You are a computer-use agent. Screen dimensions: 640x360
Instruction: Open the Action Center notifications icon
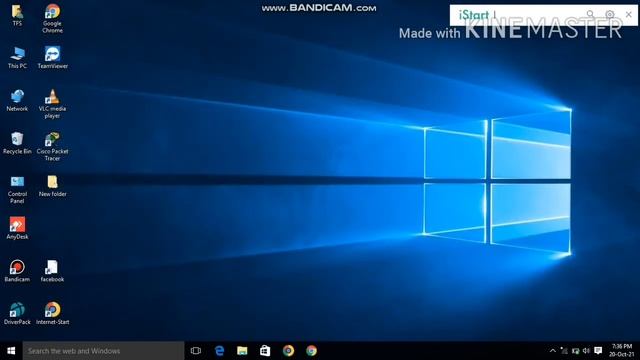[598, 351]
